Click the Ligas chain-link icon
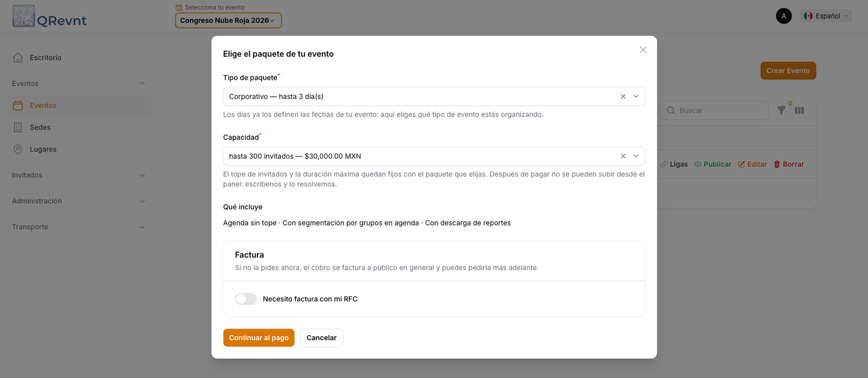This screenshot has width=868, height=378. click(664, 164)
